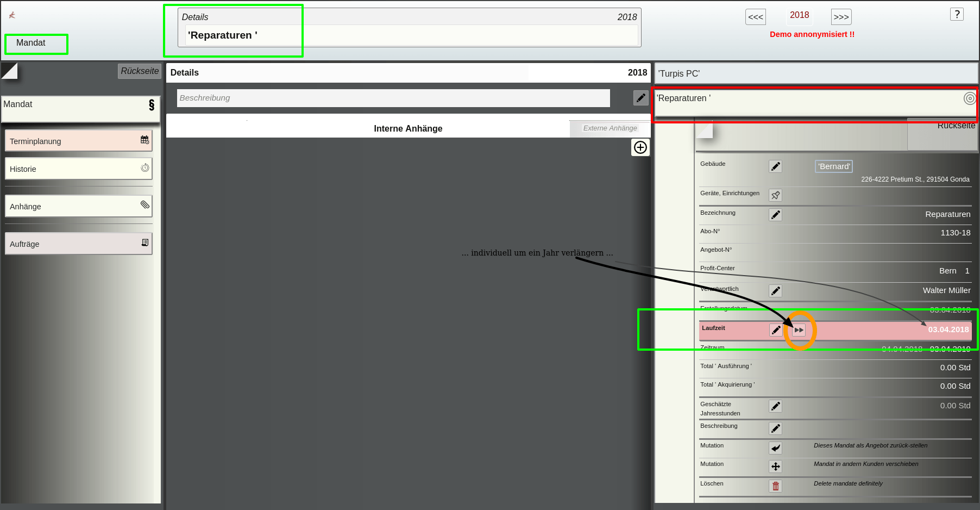Click the fast-forward icon to extend Laufzeit

pyautogui.click(x=799, y=330)
